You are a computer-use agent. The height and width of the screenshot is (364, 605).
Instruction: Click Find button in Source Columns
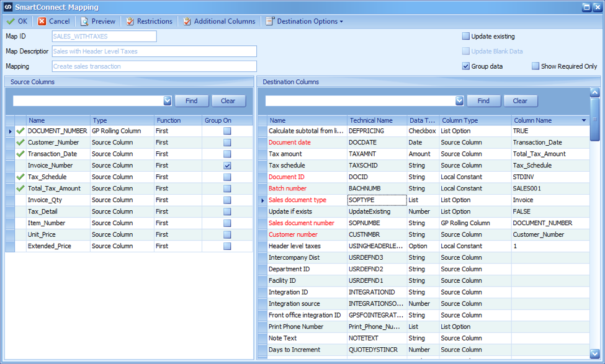[x=191, y=100]
